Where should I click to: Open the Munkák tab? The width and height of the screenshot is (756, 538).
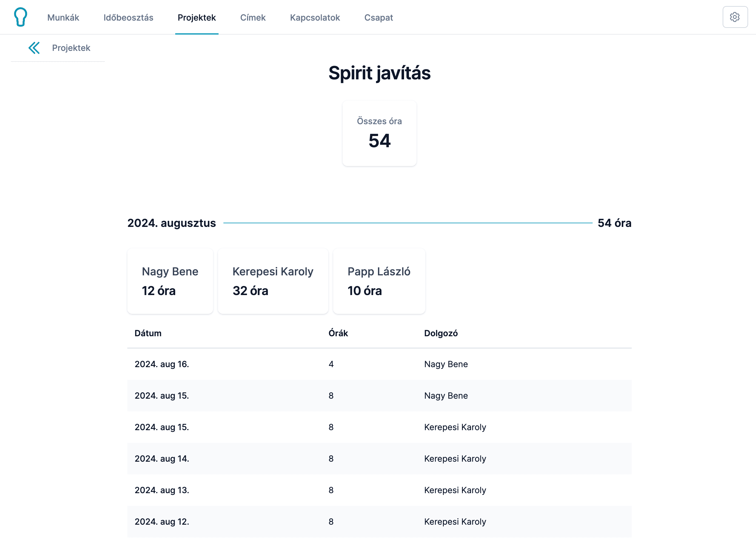(x=63, y=17)
